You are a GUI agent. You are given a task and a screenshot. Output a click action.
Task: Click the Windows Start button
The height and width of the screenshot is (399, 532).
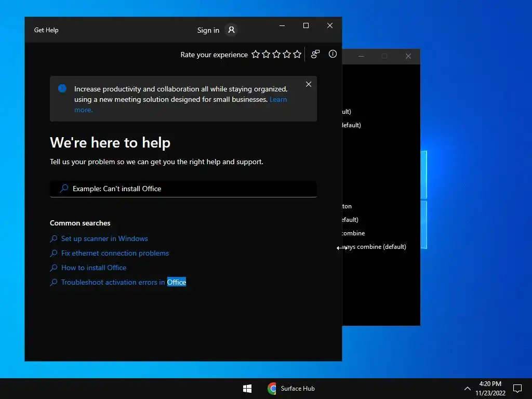(247, 389)
